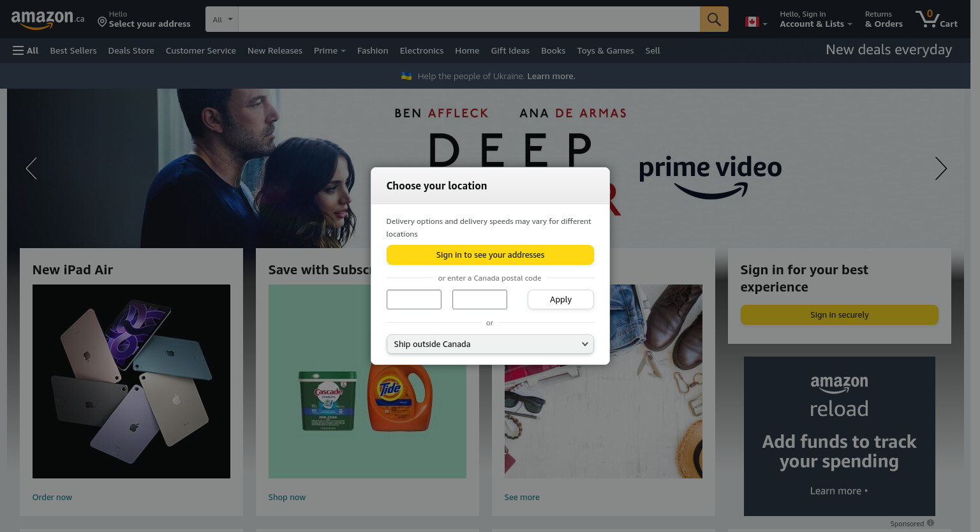
Task: Open the hamburger All menu
Action: click(26, 50)
